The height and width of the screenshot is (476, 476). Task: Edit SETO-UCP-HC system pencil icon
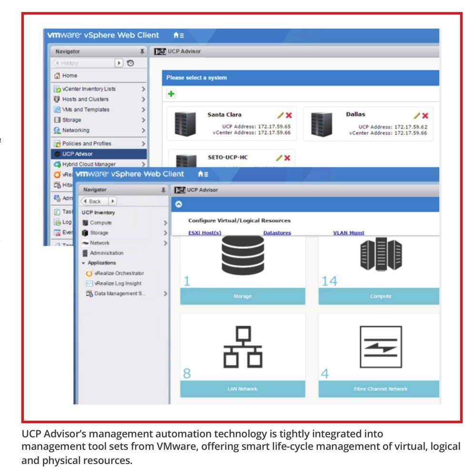[279, 158]
